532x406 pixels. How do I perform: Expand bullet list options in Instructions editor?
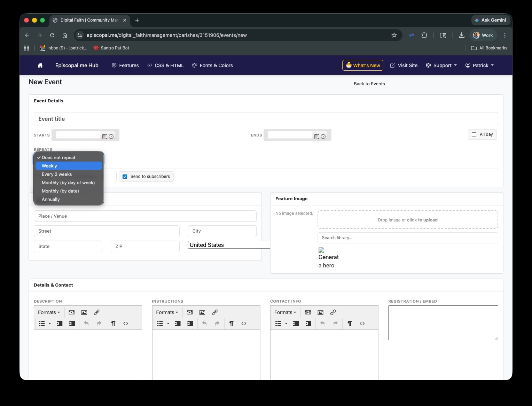[168, 323]
